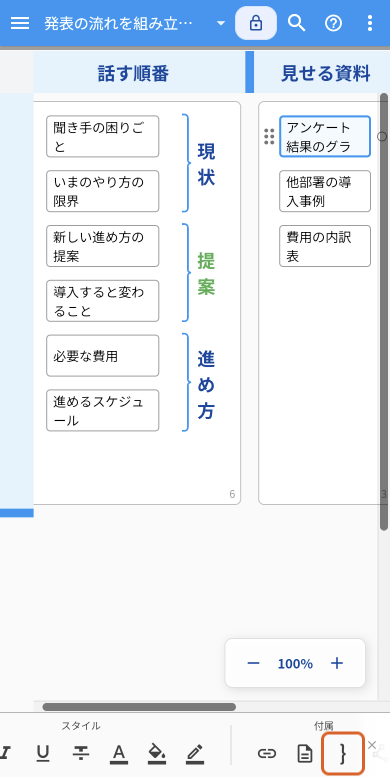Zoom in with the plus button

pos(337,664)
